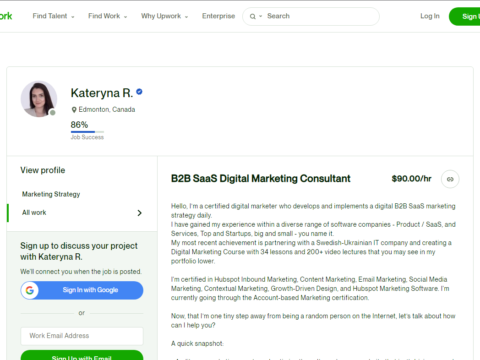Click the green Sign Up button in the header
Viewport: 480px width, 360px height.
coord(465,16)
